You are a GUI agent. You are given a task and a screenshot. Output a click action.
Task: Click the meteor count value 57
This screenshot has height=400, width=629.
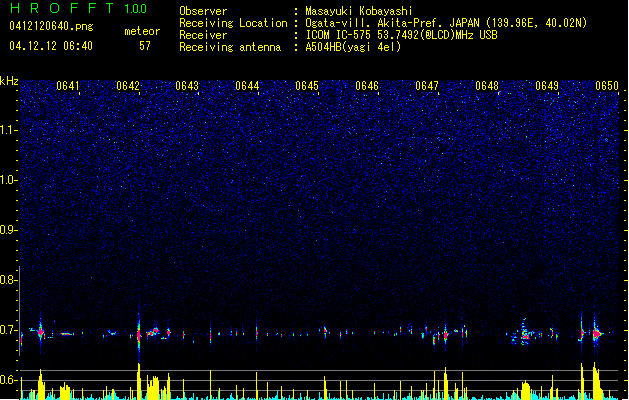[145, 46]
